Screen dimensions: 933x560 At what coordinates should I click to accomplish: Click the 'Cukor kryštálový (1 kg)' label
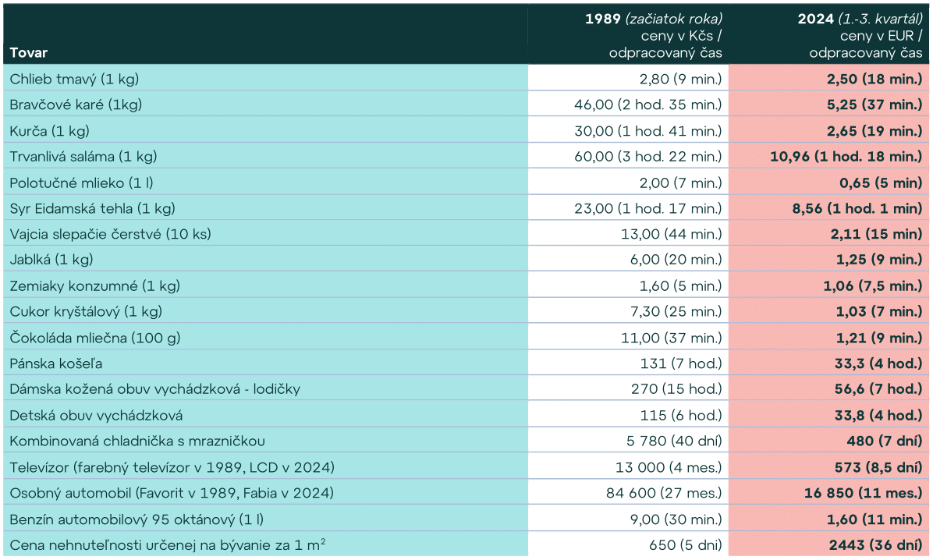click(x=86, y=311)
